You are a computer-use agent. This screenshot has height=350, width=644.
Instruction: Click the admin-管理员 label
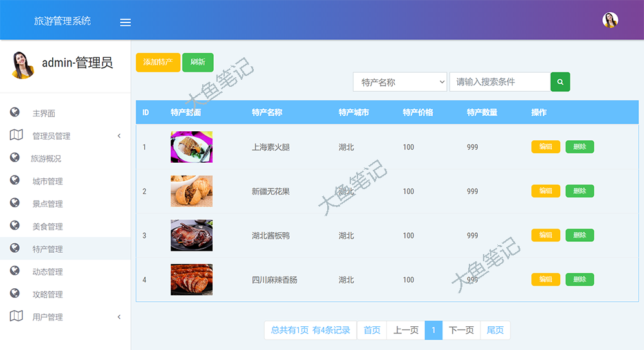pos(77,63)
